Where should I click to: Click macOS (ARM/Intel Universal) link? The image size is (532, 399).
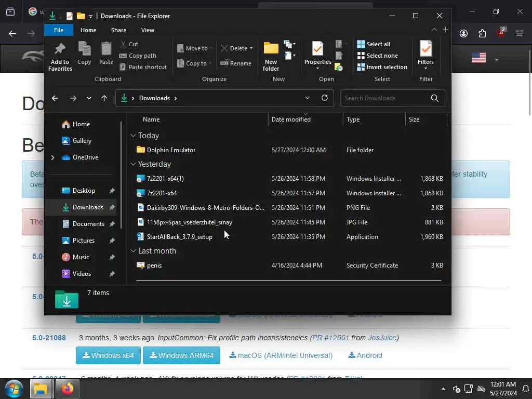(x=281, y=355)
